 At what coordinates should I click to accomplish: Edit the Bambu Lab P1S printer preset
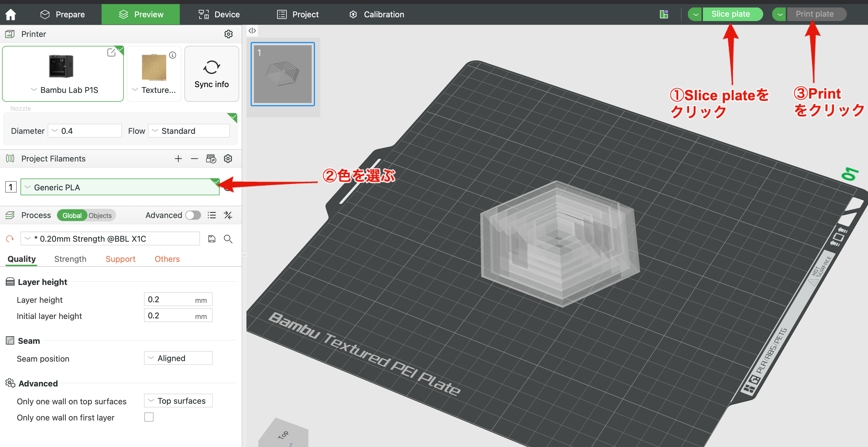coord(111,52)
